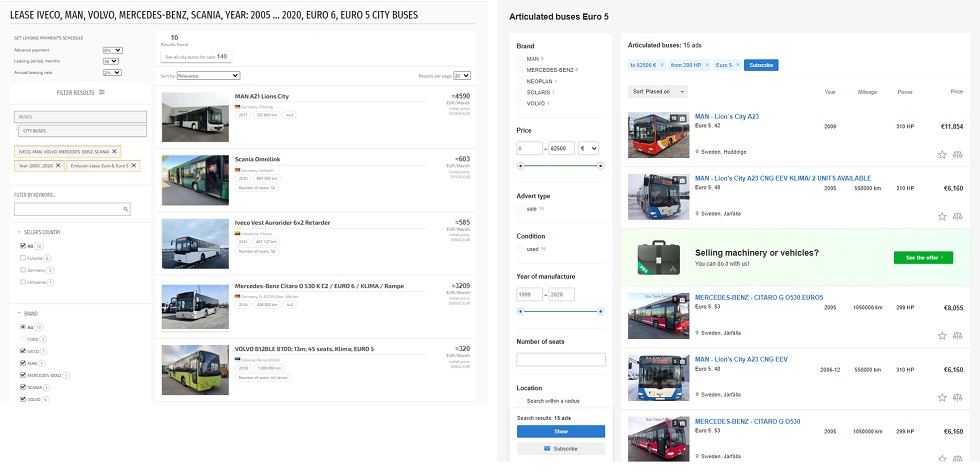Uncheck the SCANIA brand checkbox
The height and width of the screenshot is (475, 980).
click(23, 388)
